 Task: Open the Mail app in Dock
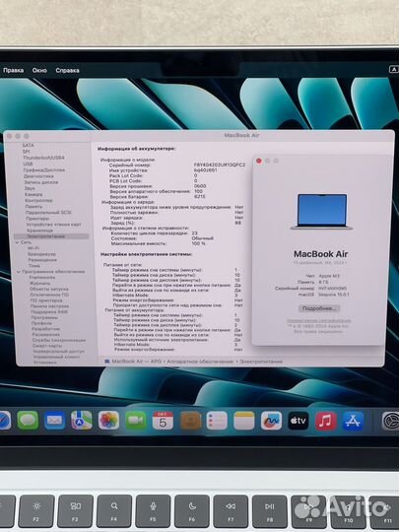tap(54, 421)
